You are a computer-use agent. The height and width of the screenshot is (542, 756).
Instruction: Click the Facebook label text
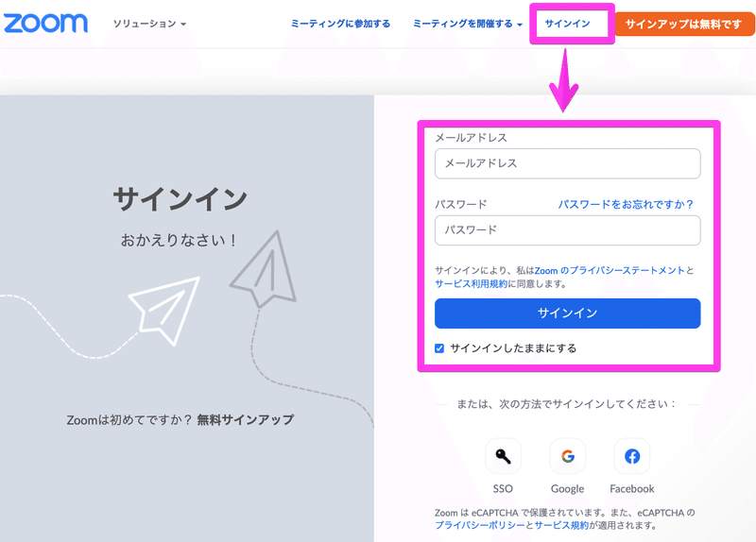(631, 488)
